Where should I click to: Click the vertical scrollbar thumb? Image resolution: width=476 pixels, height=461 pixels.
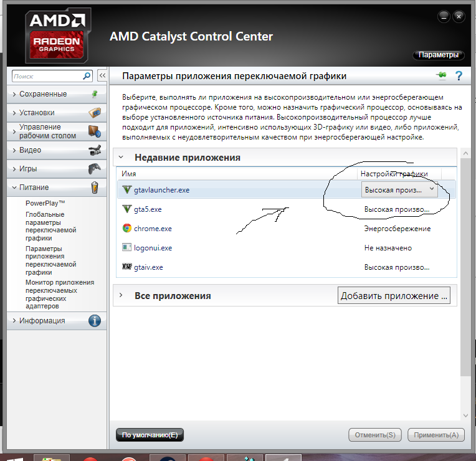465,267
